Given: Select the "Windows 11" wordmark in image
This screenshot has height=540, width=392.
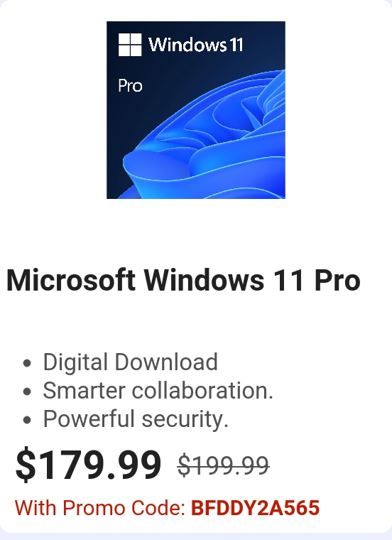Looking at the screenshot, I should pos(196,45).
